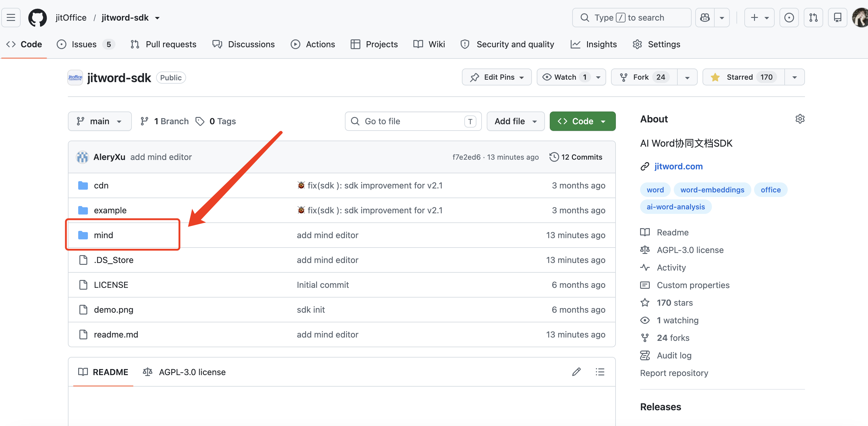Screen dimensions: 868x426
Task: Click the word-embeddings topic tag
Action: pos(712,190)
